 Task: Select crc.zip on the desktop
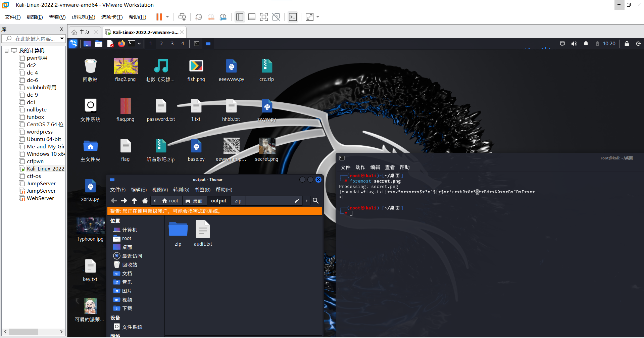pos(267,70)
